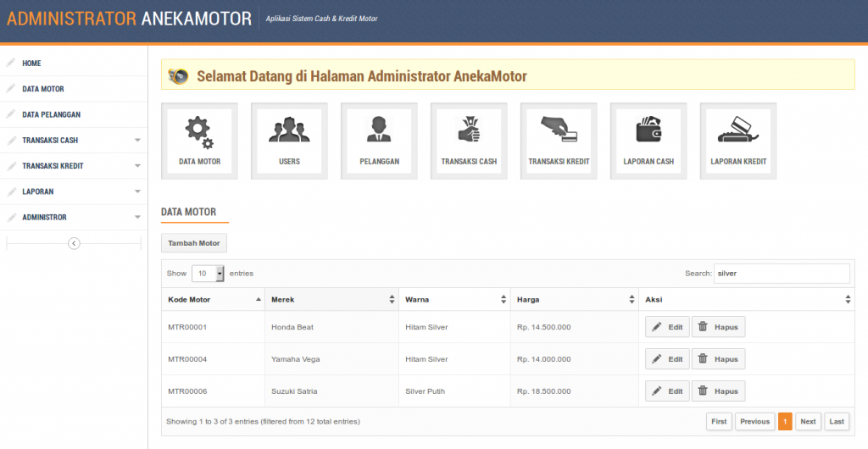Sort table by Warna column
868x449 pixels.
pos(454,299)
